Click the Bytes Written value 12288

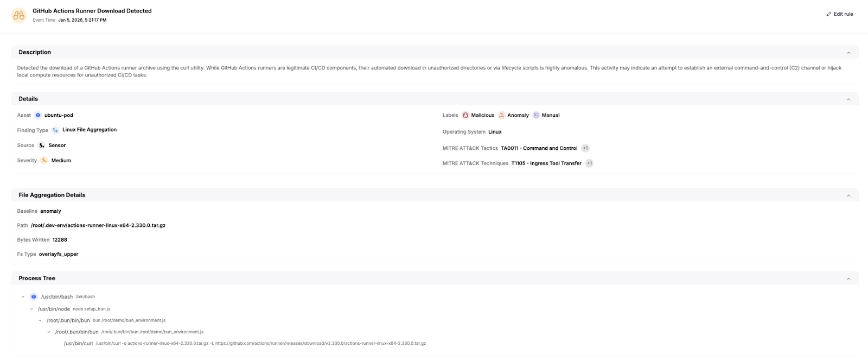point(60,240)
